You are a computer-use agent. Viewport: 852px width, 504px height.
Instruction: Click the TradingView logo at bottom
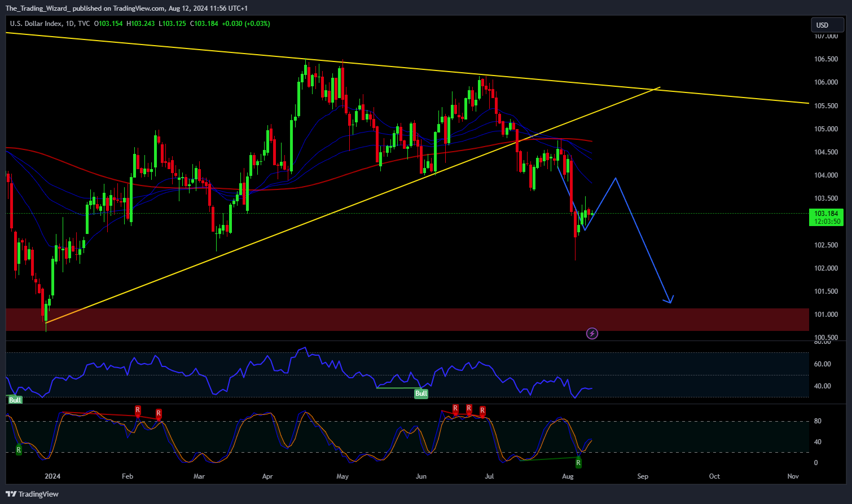pos(32,494)
